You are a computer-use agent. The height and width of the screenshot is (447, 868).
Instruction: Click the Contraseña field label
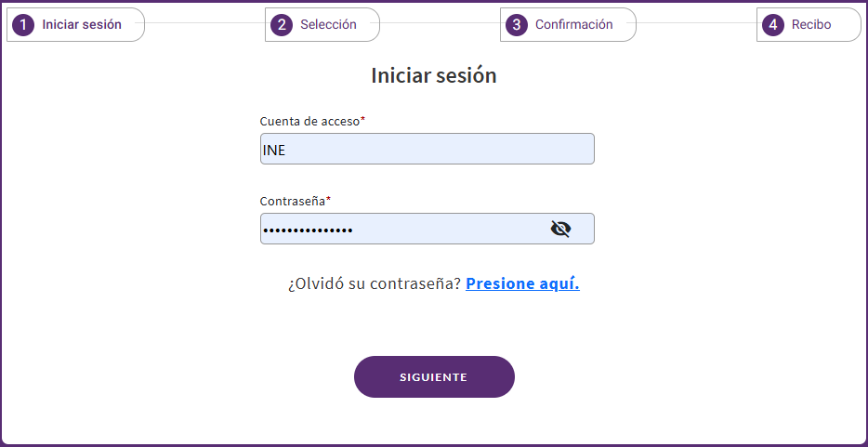[293, 202]
